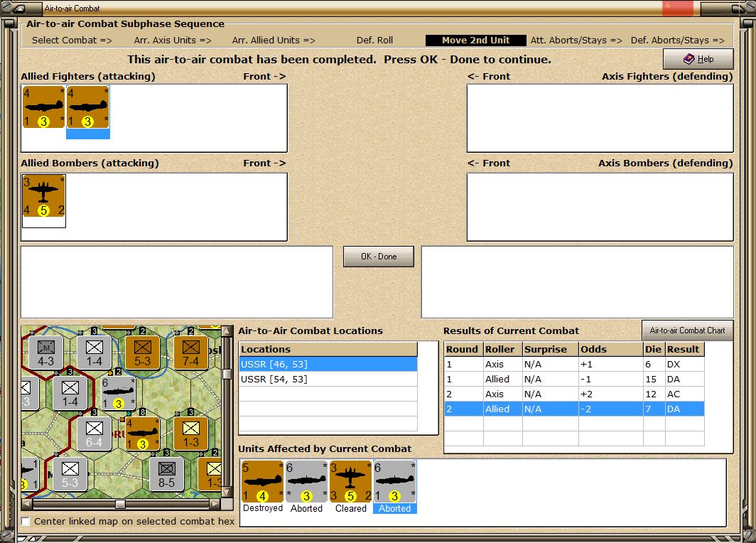This screenshot has width=756, height=543.
Task: Click the Result column header
Action: 685,349
